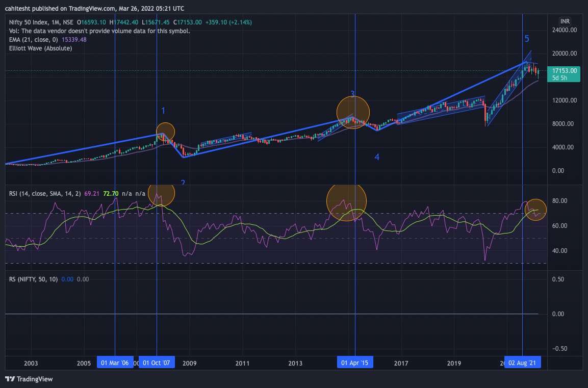Select the EMA (21, close, 0) indicator legend
Screen dimensions: 588x388
(33, 39)
